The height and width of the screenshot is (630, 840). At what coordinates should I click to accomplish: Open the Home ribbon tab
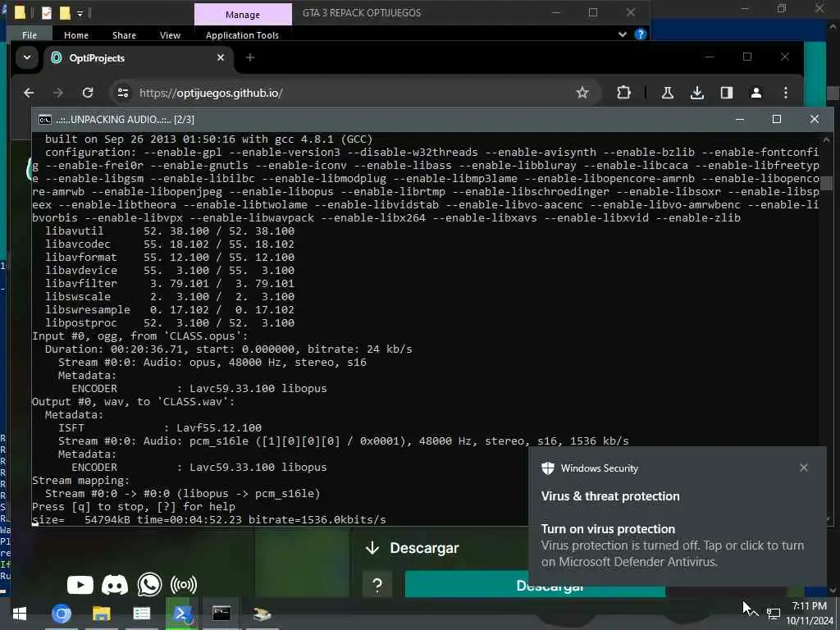point(76,34)
